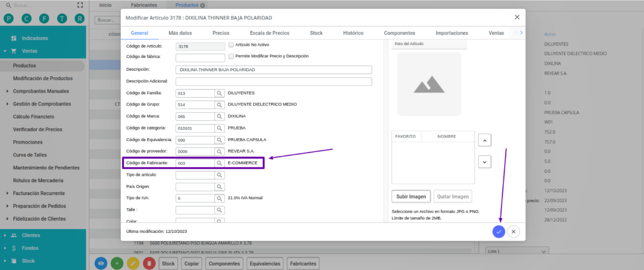Open the Inicio top tab
Viewport: 644px width, 270px height.
coord(106,5)
